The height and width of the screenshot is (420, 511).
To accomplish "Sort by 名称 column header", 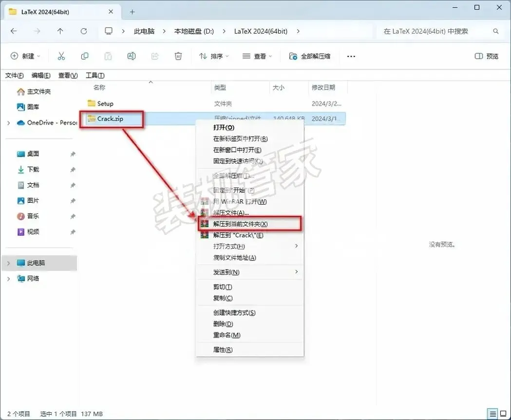I will [99, 87].
